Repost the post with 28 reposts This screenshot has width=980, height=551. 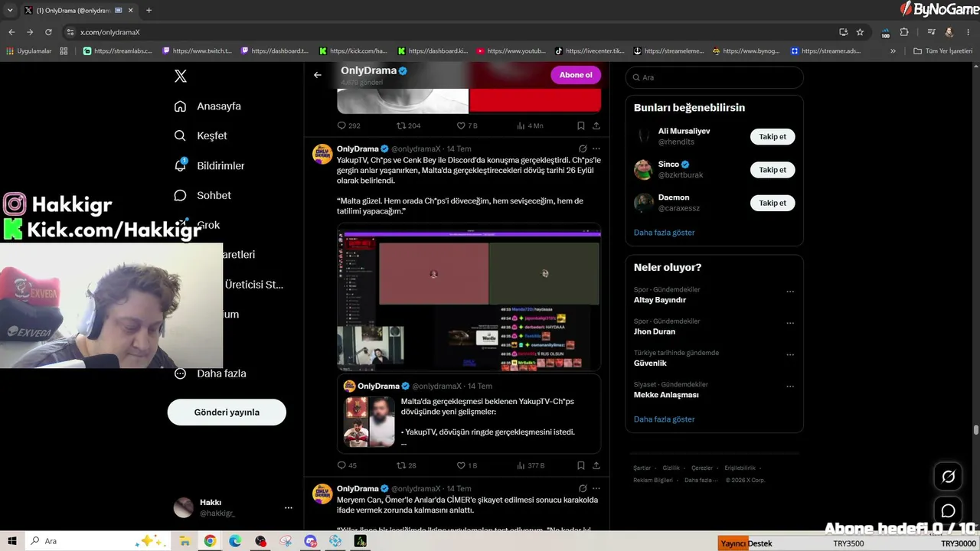point(406,465)
